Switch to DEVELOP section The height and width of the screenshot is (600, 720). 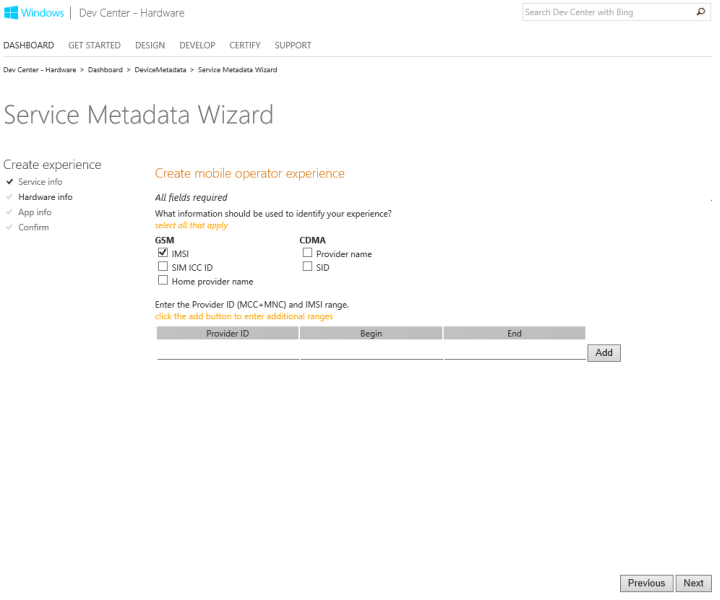197,45
